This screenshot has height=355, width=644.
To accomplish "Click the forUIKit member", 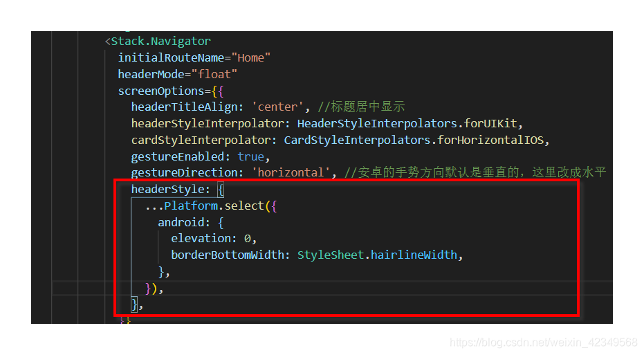I will pos(490,123).
